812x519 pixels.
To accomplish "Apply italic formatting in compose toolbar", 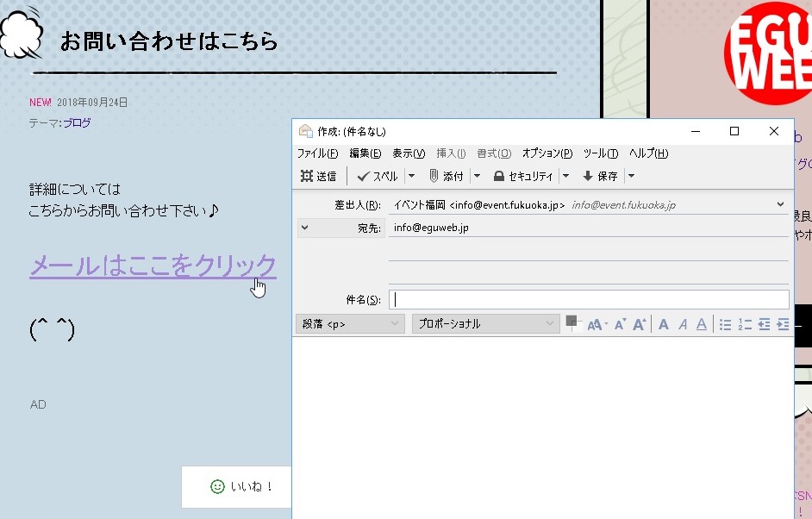I will (682, 324).
